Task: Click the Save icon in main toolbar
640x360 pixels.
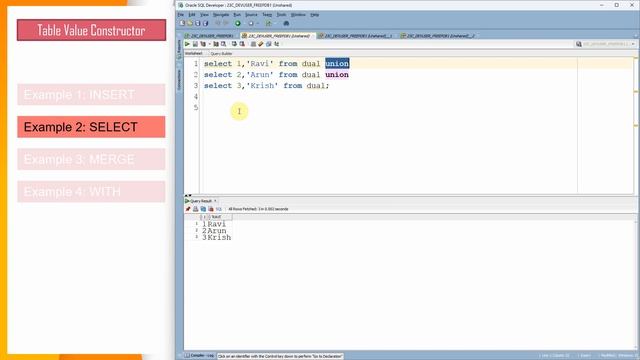Action: (198, 23)
